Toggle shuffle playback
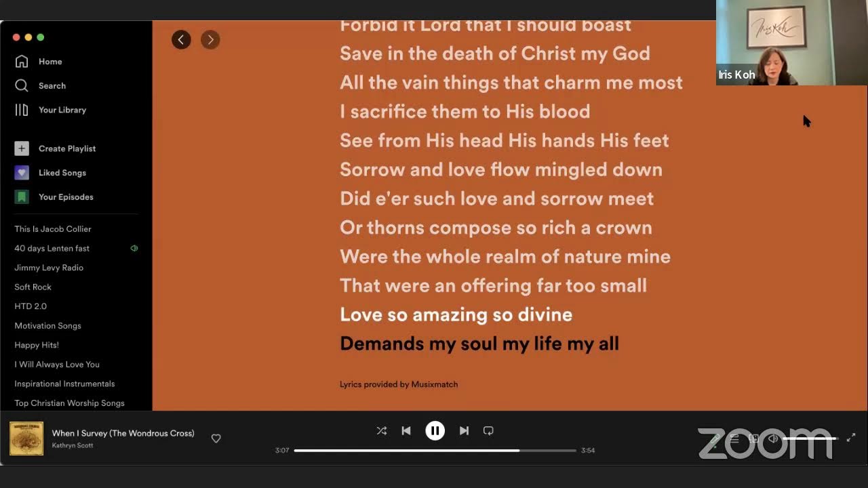This screenshot has width=868, height=488. tap(382, 430)
